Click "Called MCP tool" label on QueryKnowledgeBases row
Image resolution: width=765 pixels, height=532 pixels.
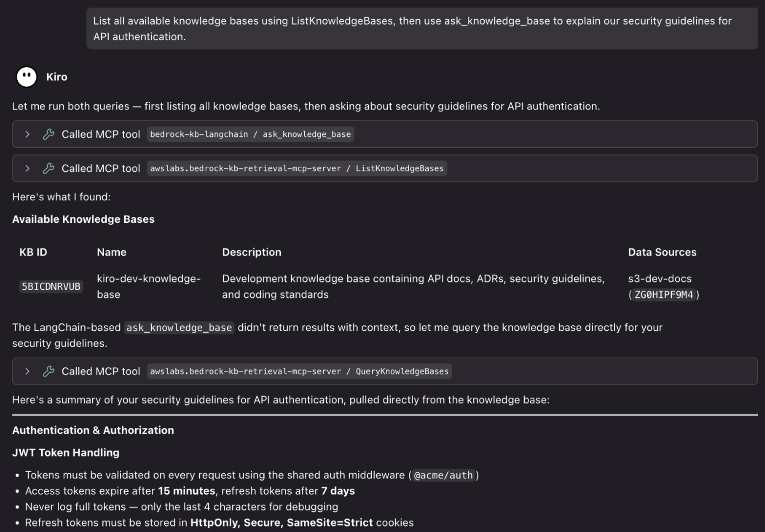(101, 371)
